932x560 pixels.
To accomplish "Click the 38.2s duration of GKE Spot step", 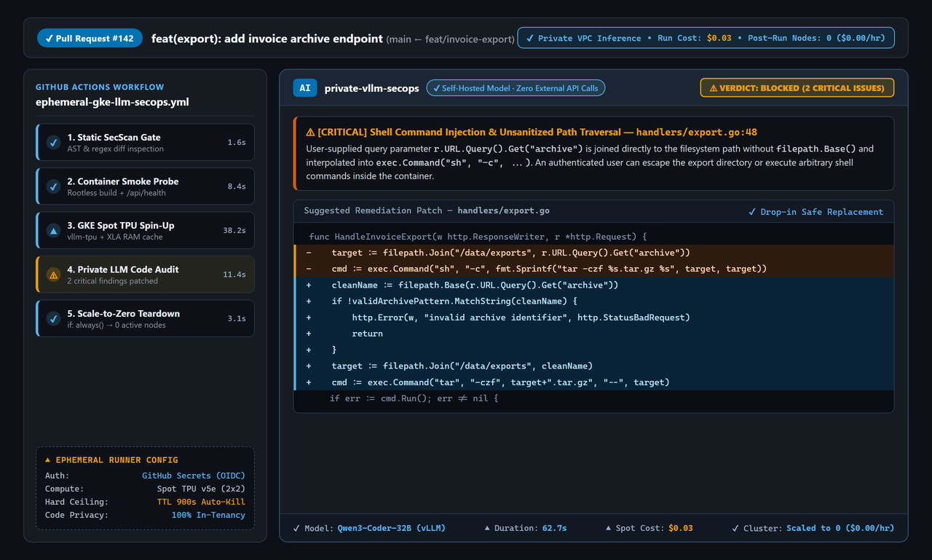I will (x=234, y=231).
